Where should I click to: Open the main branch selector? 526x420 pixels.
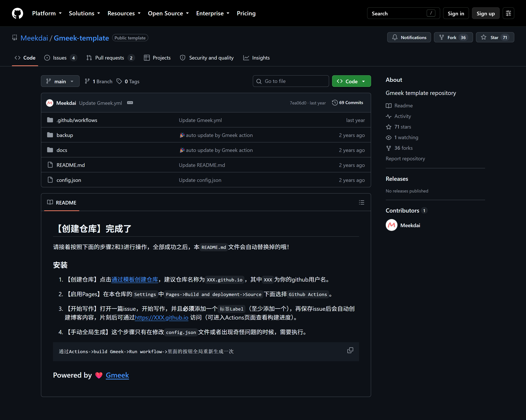[x=60, y=81]
